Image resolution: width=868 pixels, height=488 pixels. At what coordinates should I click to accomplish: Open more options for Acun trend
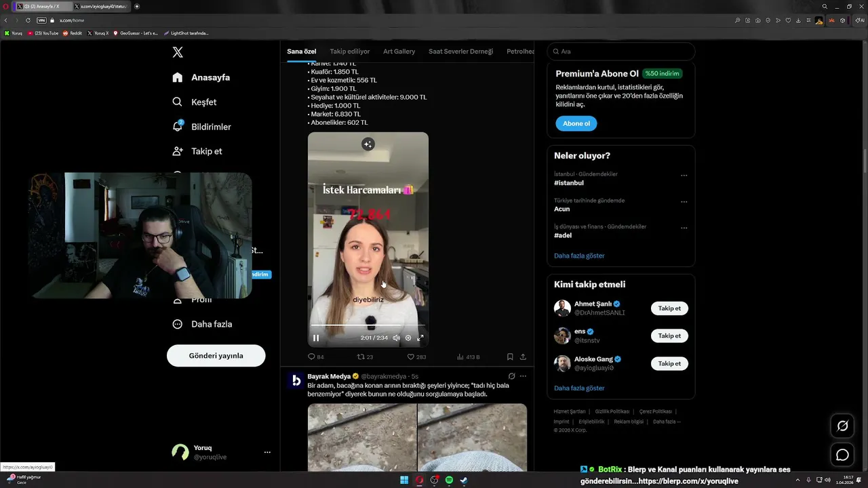684,202
